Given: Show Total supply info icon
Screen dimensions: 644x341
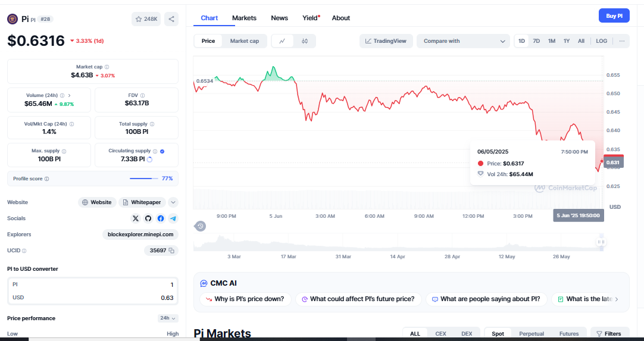Looking at the screenshot, I should click(x=152, y=124).
